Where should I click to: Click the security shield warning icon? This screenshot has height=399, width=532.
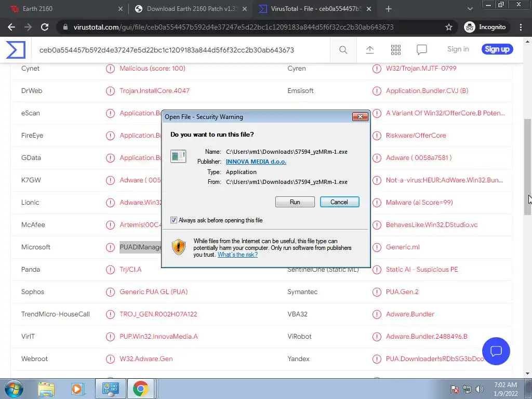(179, 247)
